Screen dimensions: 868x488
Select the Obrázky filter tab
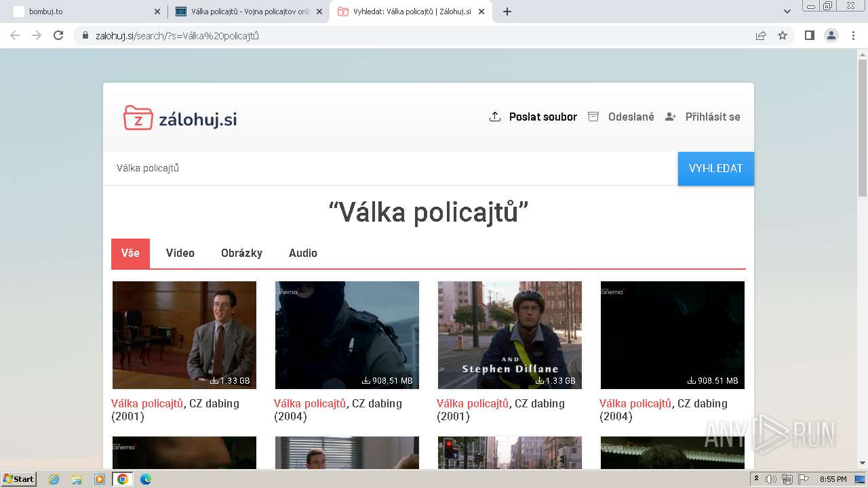tap(241, 253)
